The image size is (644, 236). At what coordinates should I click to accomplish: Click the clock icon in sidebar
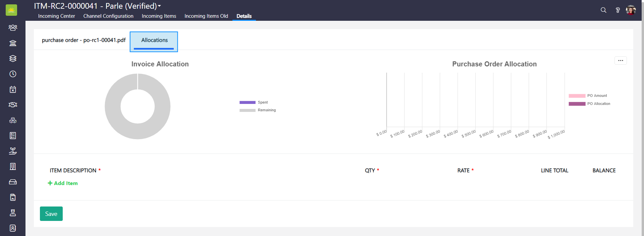point(13,74)
